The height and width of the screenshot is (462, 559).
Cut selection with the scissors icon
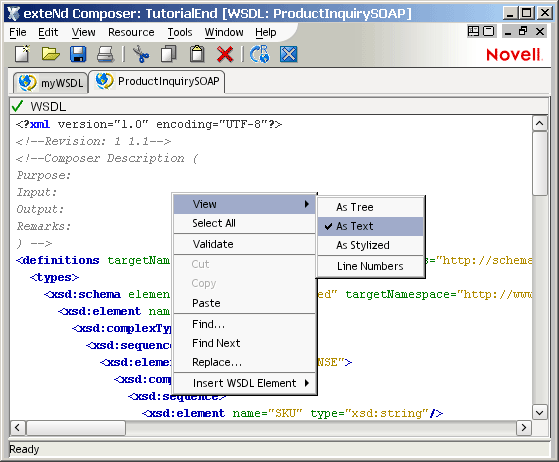[141, 54]
